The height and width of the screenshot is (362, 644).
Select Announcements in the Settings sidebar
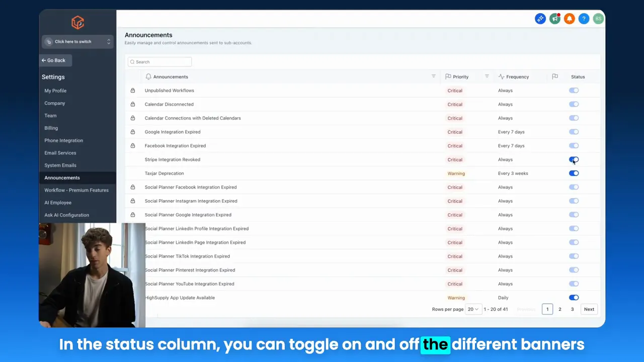pos(62,177)
